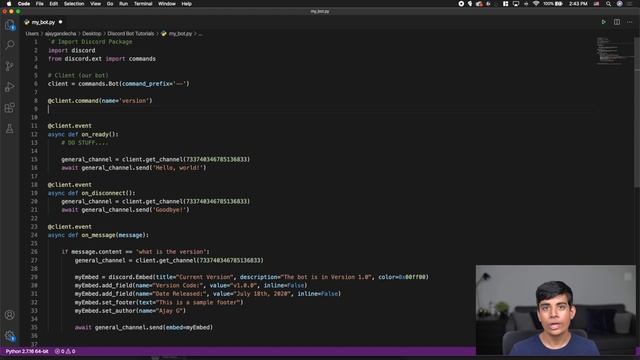This screenshot has height=360, width=640.
Task: Open the AirPlay display menu icon
Action: 516,4
